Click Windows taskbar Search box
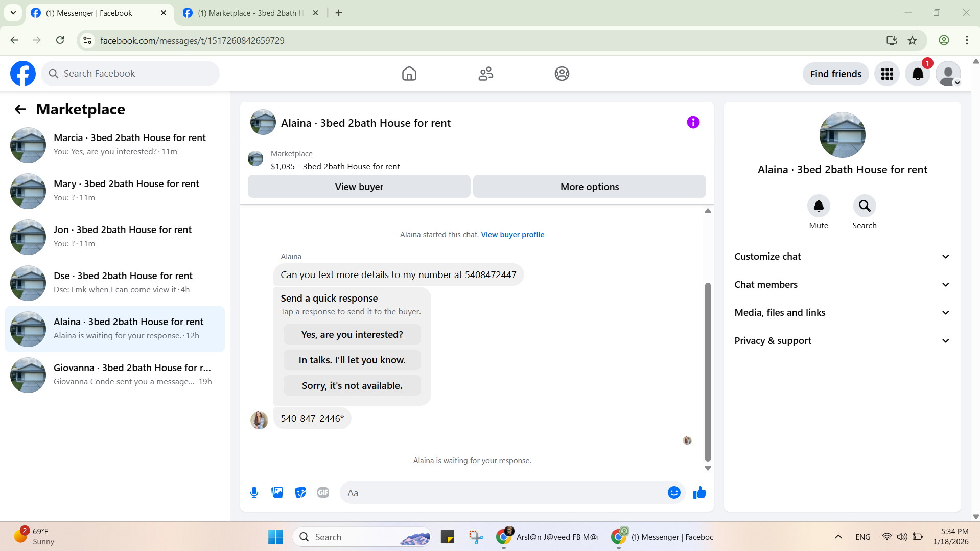 [x=362, y=537]
